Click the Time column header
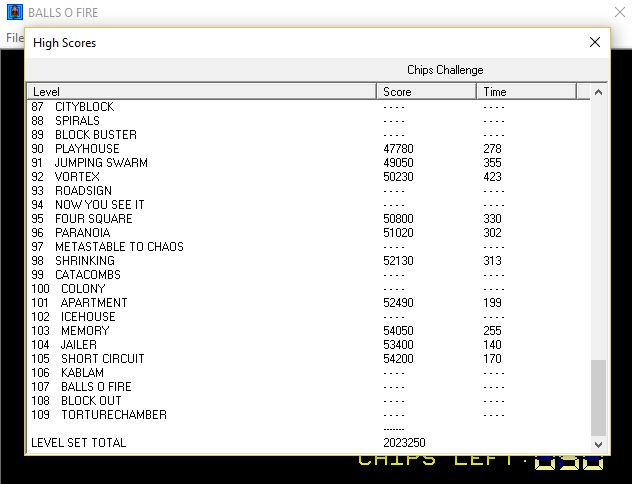The height and width of the screenshot is (484, 632). 527,92
